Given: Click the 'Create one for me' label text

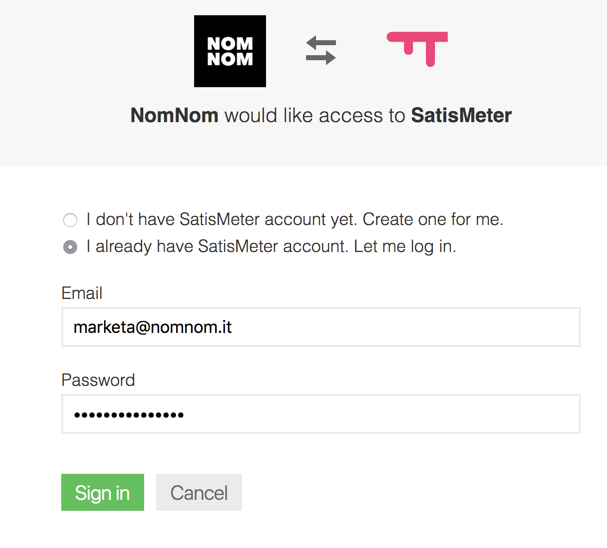Looking at the screenshot, I should [x=433, y=219].
